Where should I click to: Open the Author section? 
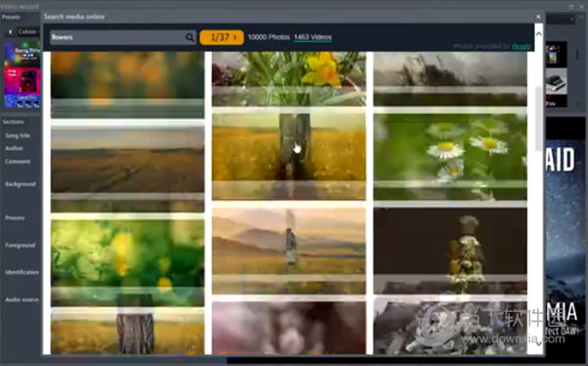tap(15, 148)
